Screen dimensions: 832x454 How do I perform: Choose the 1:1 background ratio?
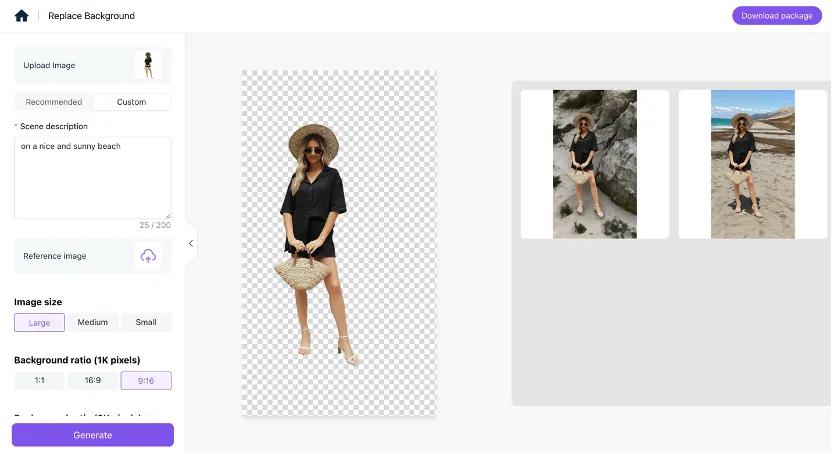(39, 380)
